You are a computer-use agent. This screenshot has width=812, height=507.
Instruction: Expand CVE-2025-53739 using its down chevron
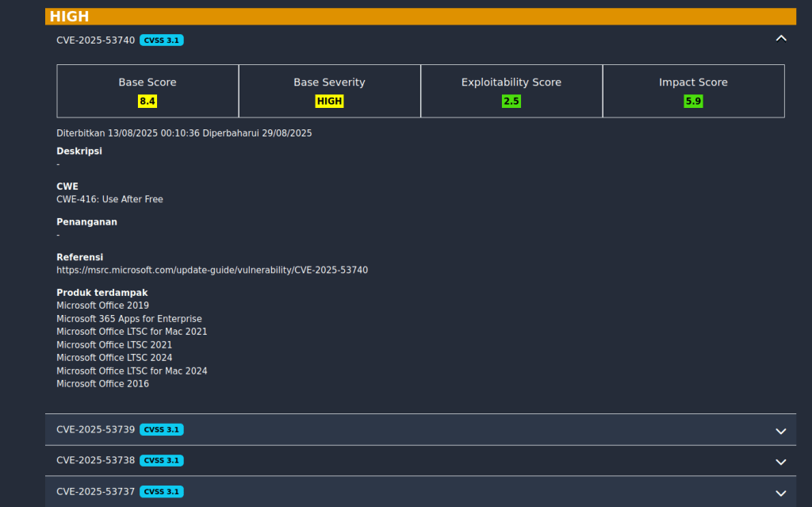click(781, 431)
